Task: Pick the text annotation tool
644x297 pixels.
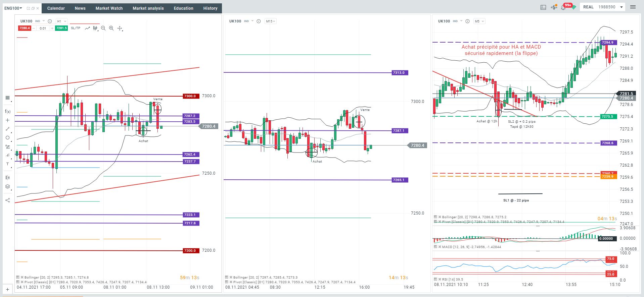Action: click(x=7, y=164)
